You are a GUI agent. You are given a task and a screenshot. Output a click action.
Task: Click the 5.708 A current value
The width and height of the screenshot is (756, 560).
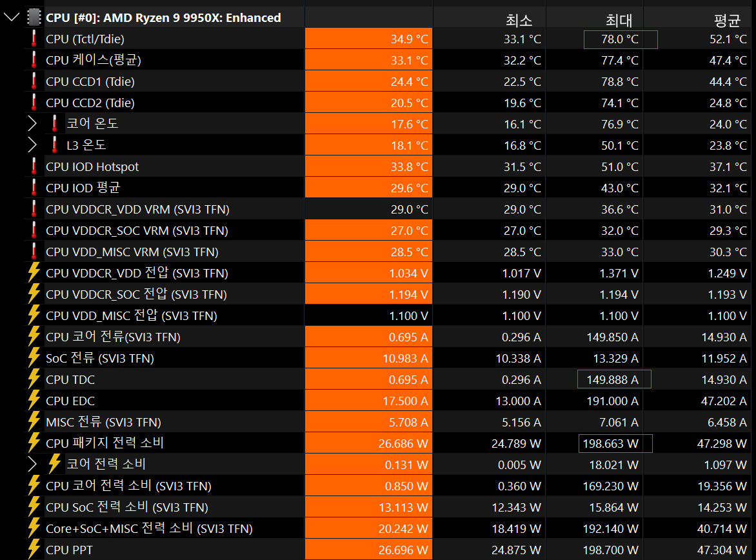coord(408,422)
